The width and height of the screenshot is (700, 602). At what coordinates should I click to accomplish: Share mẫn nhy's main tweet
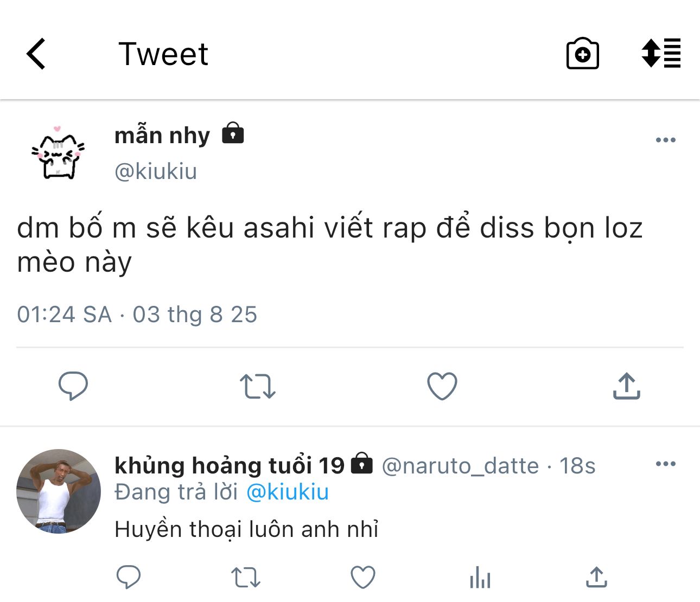[x=626, y=386]
